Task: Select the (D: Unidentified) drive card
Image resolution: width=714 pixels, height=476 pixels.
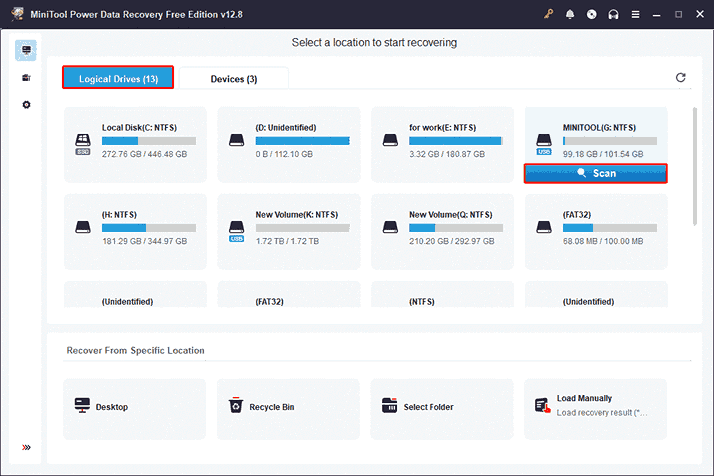Action: point(289,144)
